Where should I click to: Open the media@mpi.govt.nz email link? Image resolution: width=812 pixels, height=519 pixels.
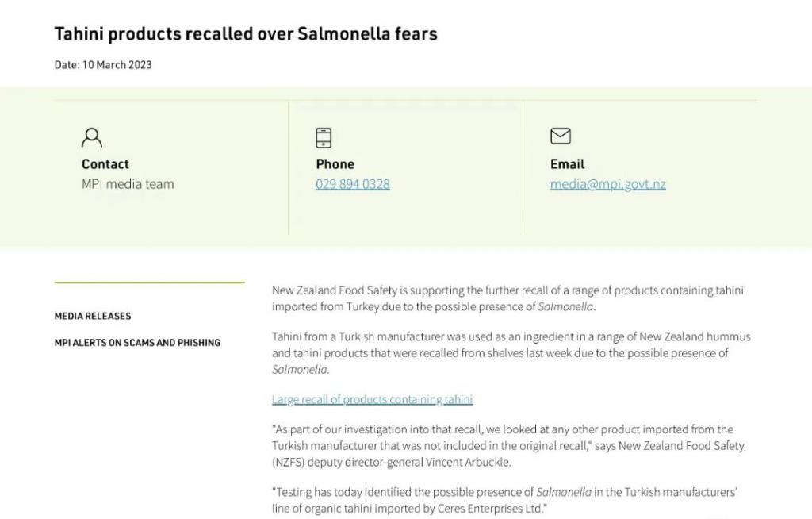click(x=607, y=184)
